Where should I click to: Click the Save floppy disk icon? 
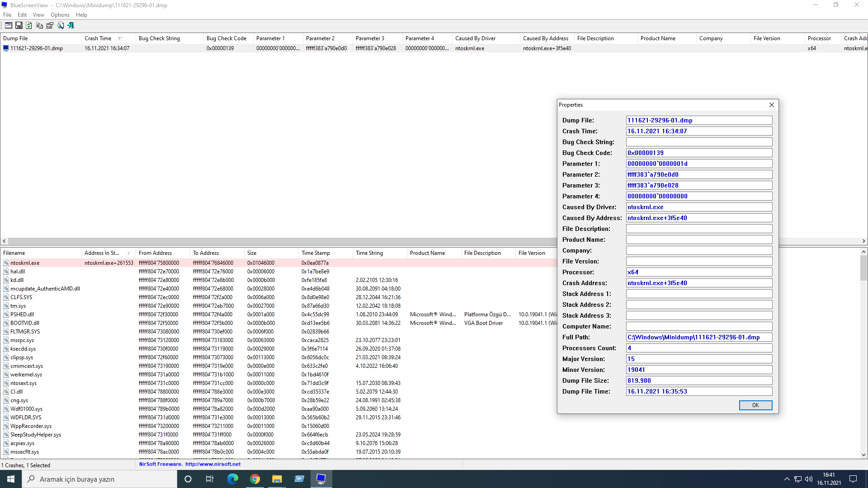(19, 26)
